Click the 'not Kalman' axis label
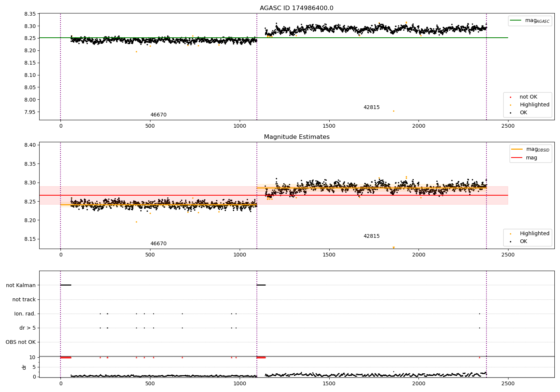 pyautogui.click(x=21, y=285)
